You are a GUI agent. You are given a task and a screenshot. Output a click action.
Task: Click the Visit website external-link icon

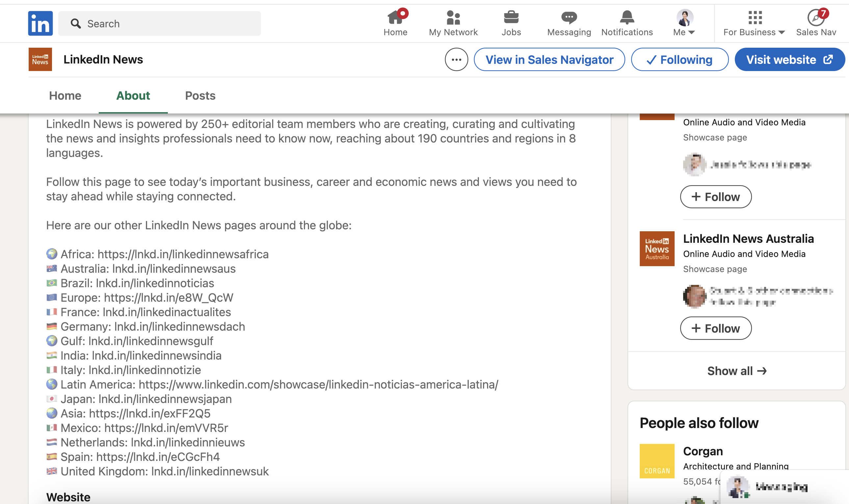tap(828, 60)
